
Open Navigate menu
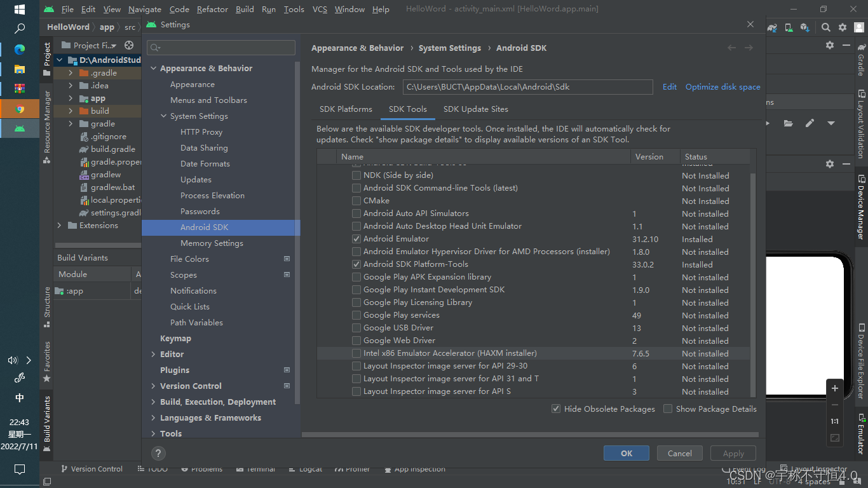145,10
